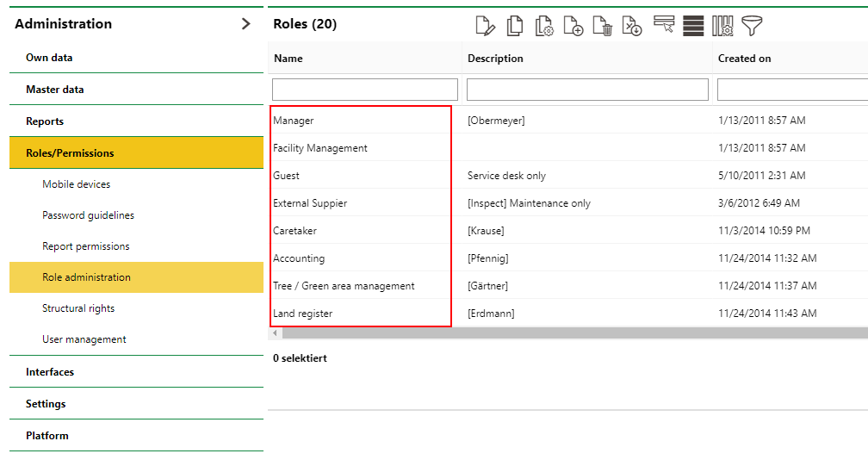Click the document with gear icon
The height and width of the screenshot is (466, 868).
tap(544, 26)
